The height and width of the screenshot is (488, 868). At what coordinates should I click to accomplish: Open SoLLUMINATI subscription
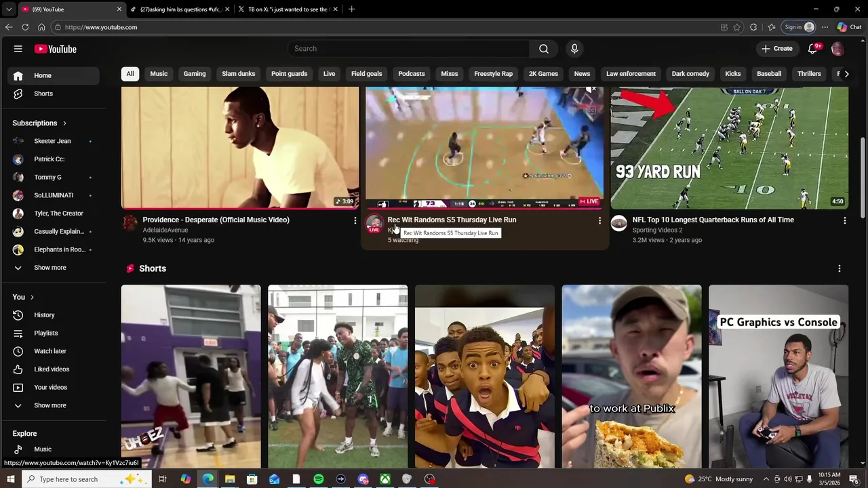click(54, 195)
